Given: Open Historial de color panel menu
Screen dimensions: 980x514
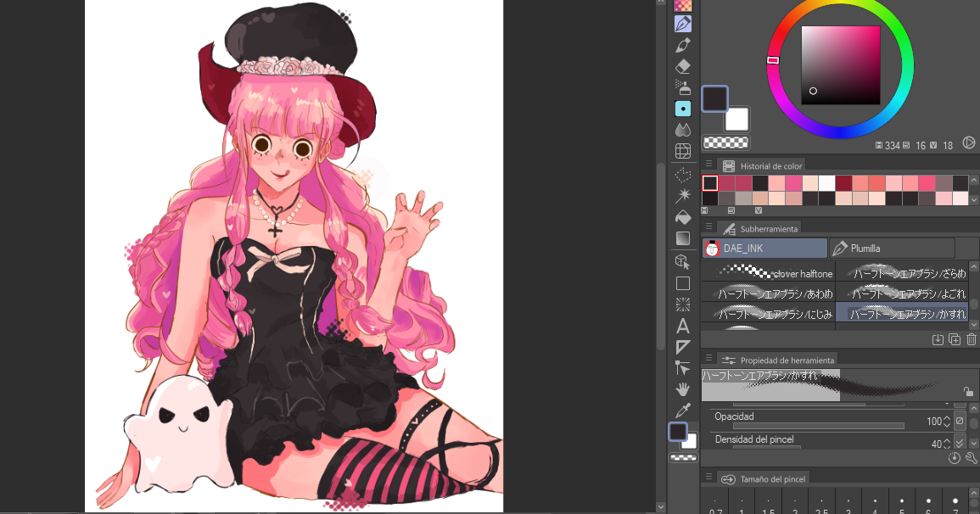Looking at the screenshot, I should (x=708, y=165).
